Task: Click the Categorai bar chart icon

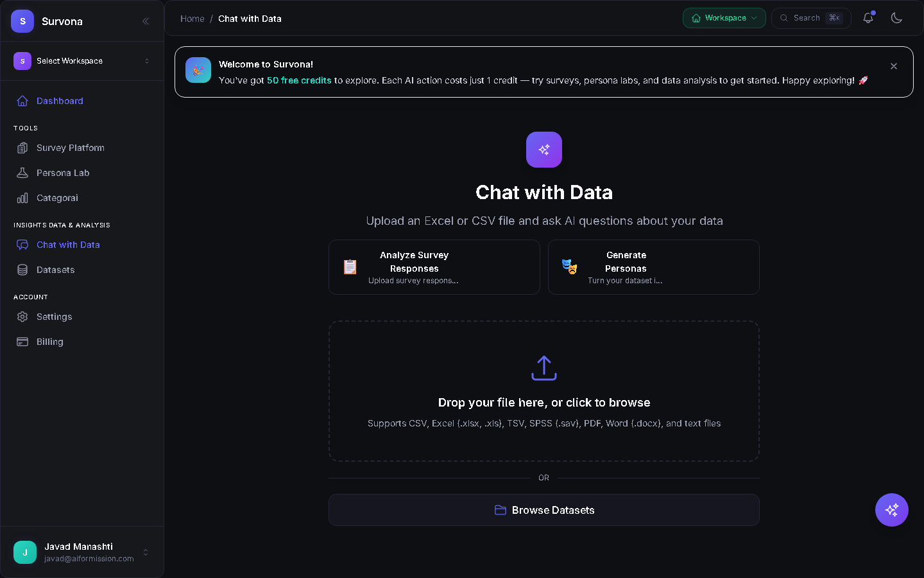Action: pyautogui.click(x=23, y=198)
